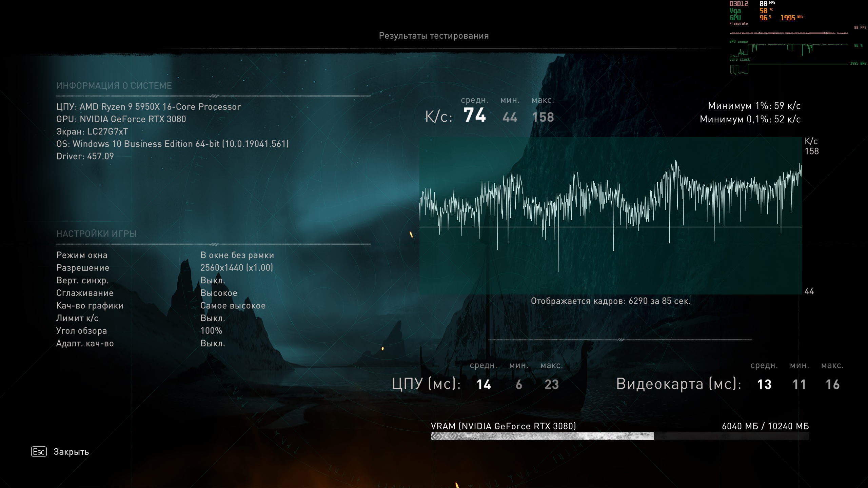Screen dimensions: 868x488
Task: Click the Разрешение 2560x1440 setting value
Action: (236, 268)
